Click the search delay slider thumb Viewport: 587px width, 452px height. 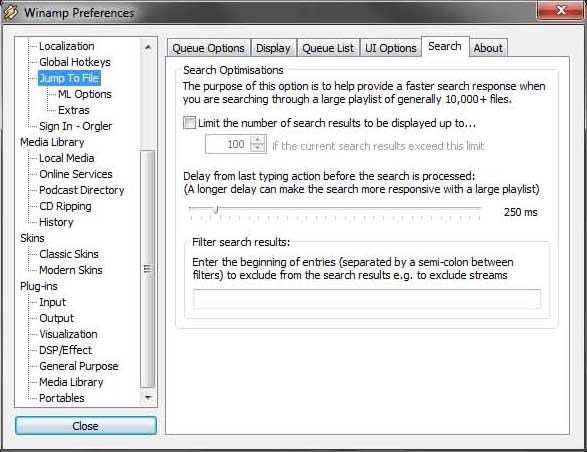216,210
